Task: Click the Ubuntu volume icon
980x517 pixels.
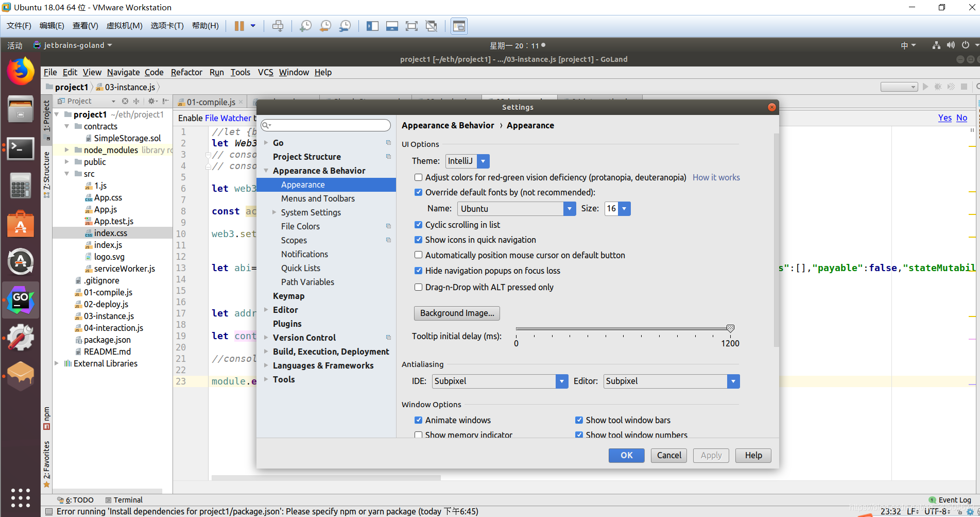Action: tap(951, 45)
